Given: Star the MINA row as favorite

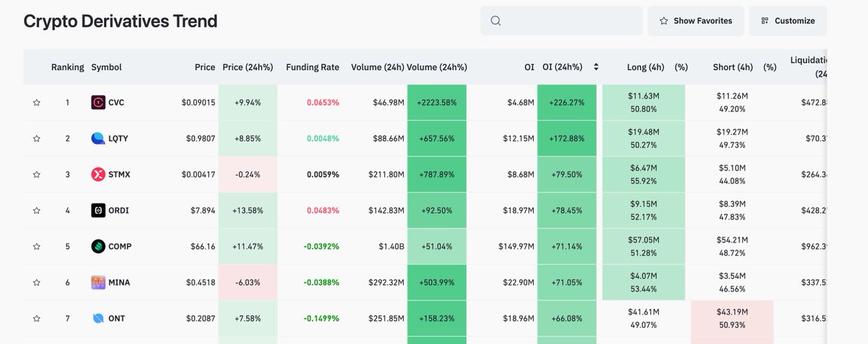Looking at the screenshot, I should [36, 283].
